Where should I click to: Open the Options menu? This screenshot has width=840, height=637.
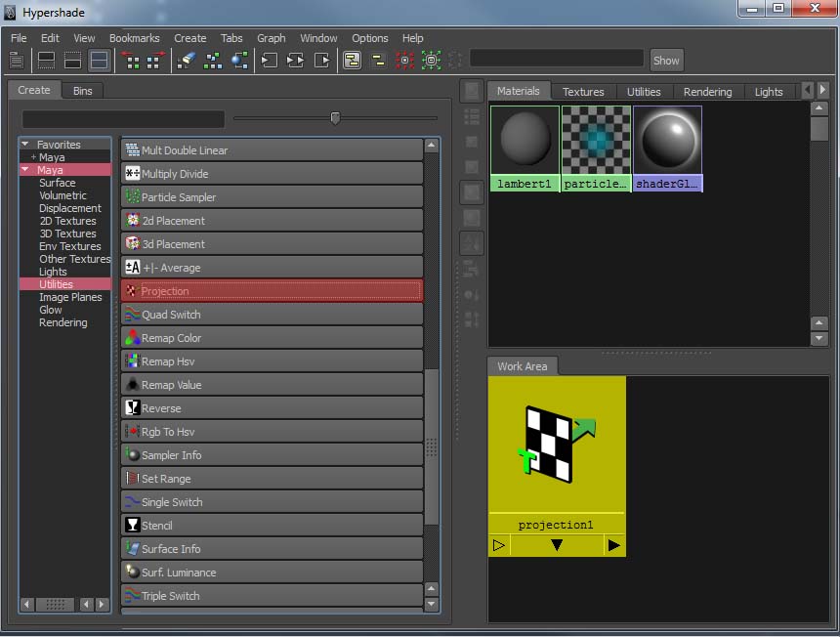369,38
